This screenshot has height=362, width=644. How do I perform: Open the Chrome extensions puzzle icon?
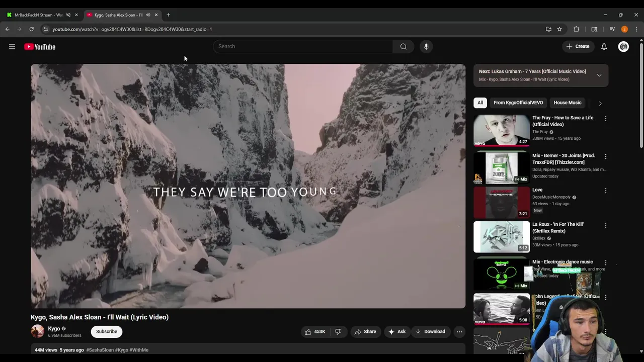click(x=577, y=29)
